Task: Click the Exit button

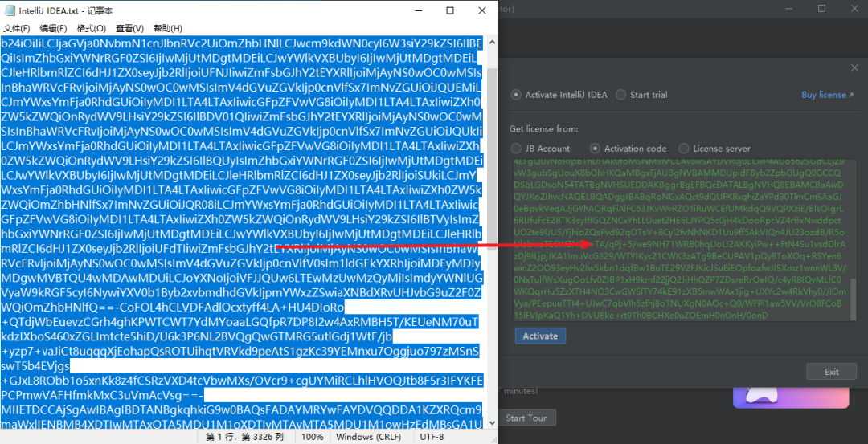Action: (x=832, y=372)
